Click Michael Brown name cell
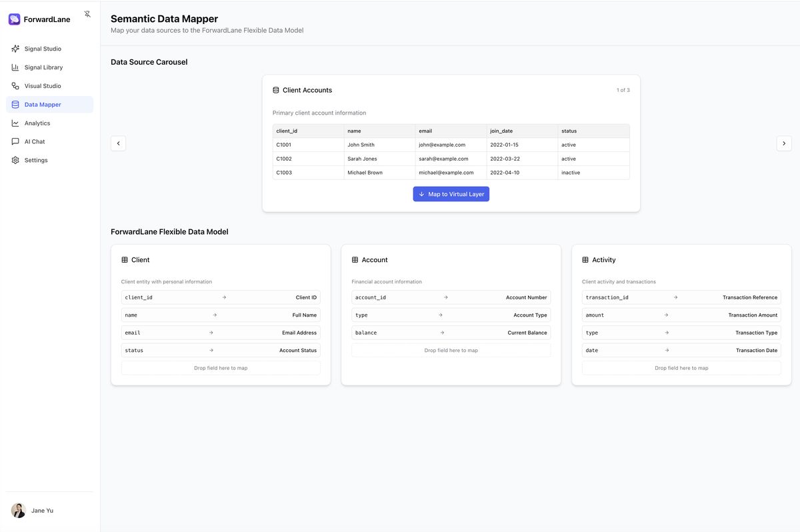800x532 pixels. tap(380, 173)
